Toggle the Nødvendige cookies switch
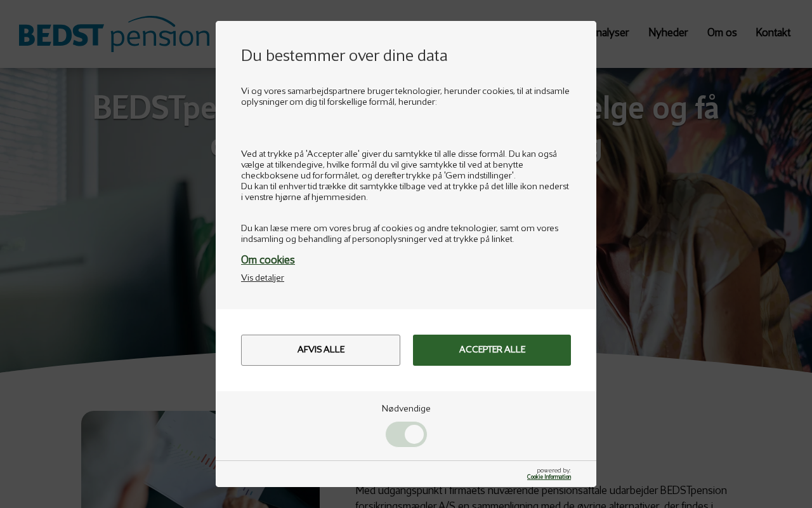The height and width of the screenshot is (508, 812). pos(406,434)
